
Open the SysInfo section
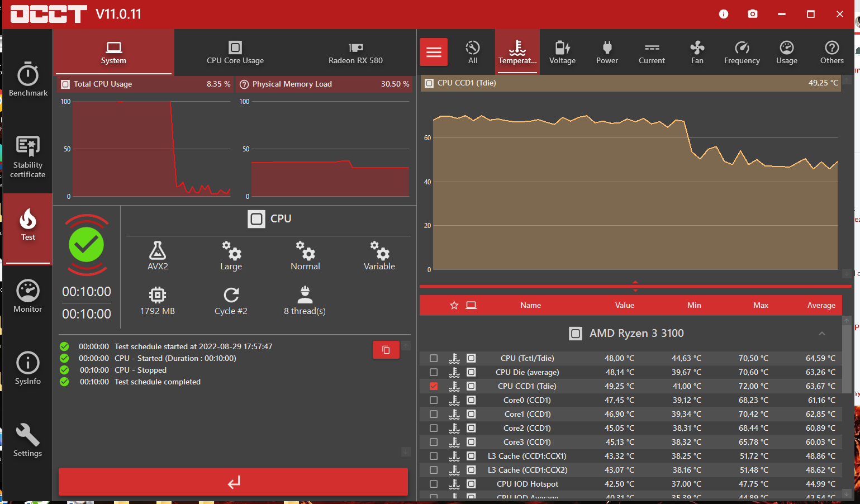point(28,368)
